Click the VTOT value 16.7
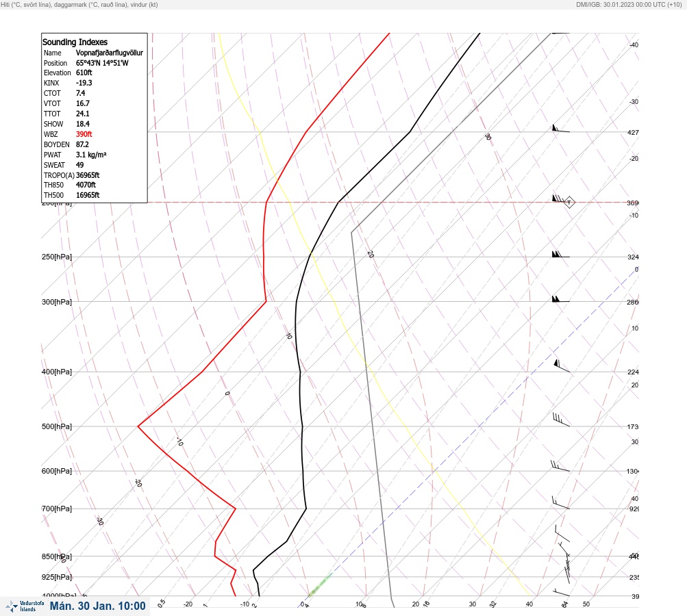Image resolution: width=687 pixels, height=616 pixels. coord(82,103)
